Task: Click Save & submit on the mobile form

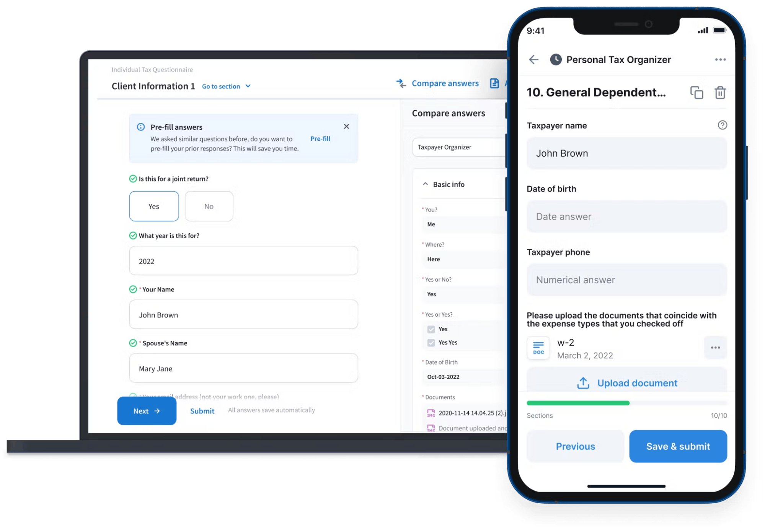Action: (679, 446)
